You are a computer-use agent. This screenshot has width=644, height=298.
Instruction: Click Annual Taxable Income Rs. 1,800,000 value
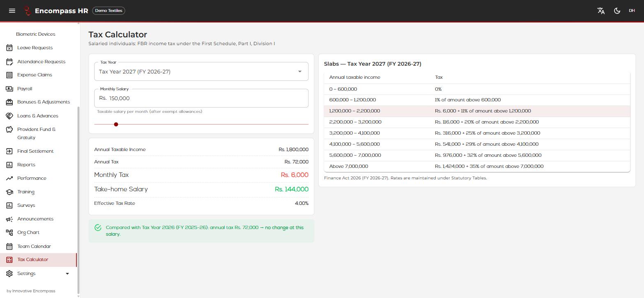click(293, 150)
